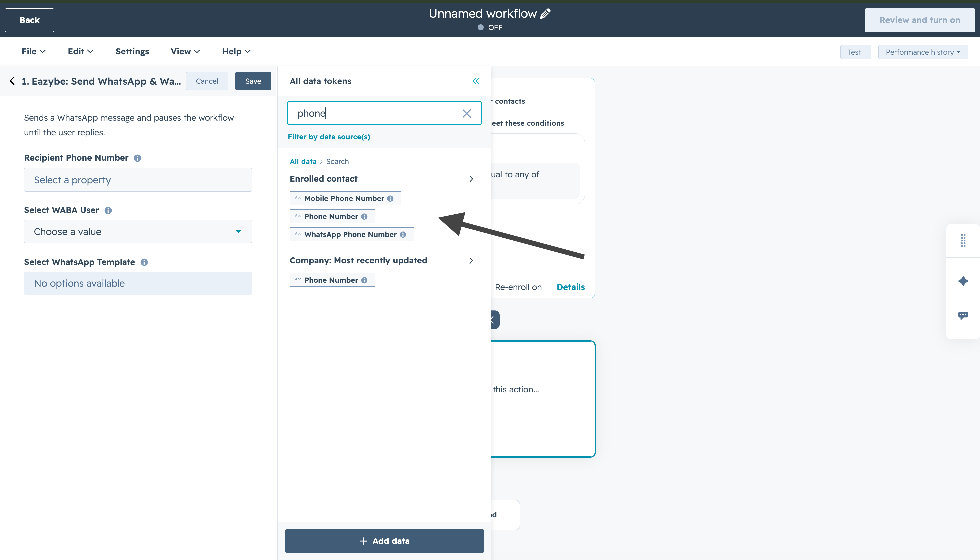The height and width of the screenshot is (560, 980).
Task: Click the All data breadcrumb link
Action: tap(303, 162)
